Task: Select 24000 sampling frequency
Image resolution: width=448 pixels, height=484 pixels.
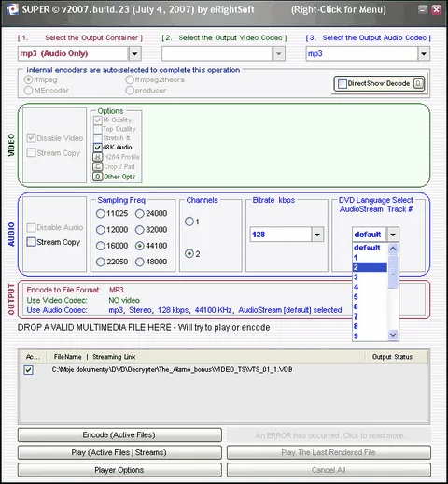Action: [140, 213]
